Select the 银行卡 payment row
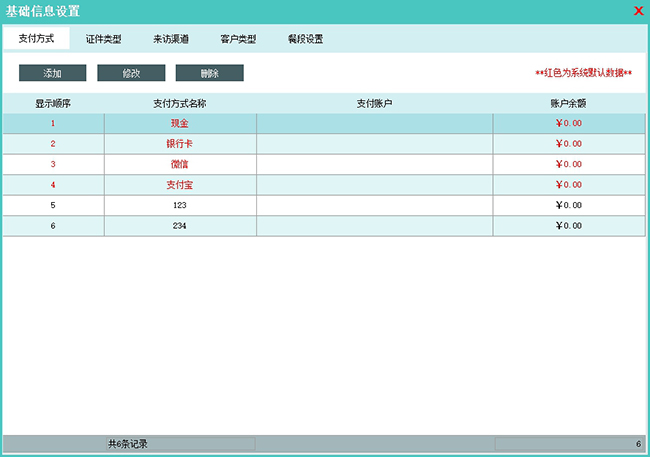This screenshot has width=650, height=457. pyautogui.click(x=180, y=144)
